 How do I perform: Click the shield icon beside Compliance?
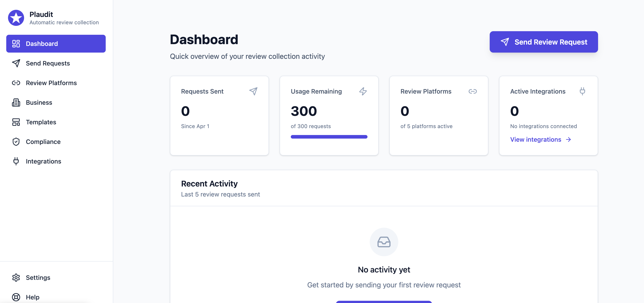(16, 142)
